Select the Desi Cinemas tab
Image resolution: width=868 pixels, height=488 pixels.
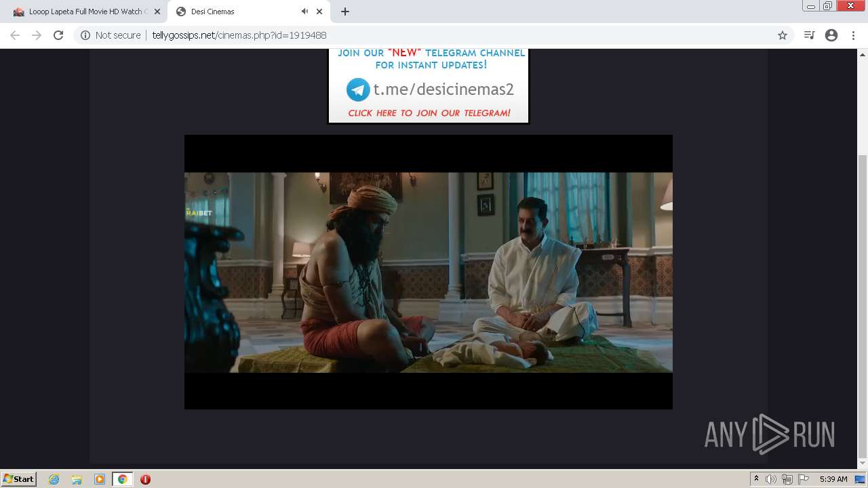[248, 12]
